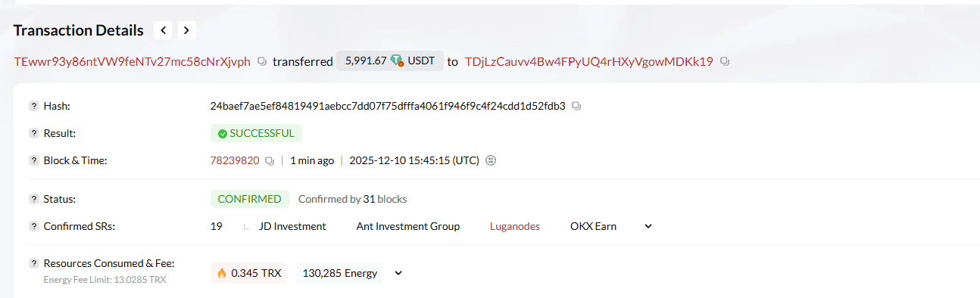The width and height of the screenshot is (980, 298).
Task: Toggle UTC time format icon
Action: point(491,160)
